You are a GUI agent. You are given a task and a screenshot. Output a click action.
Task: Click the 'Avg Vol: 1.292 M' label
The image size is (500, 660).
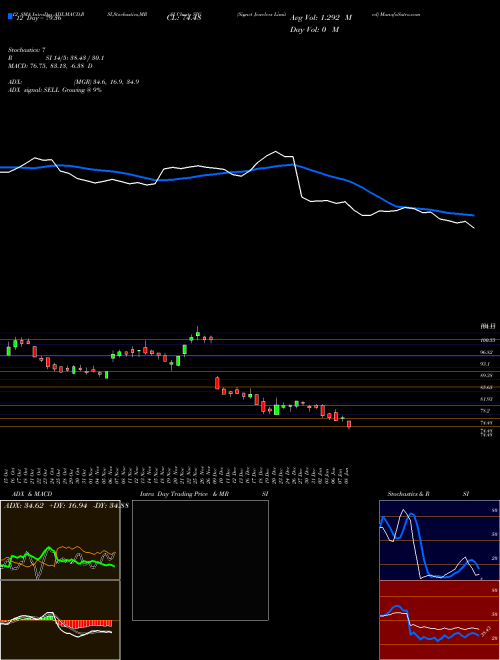(x=321, y=18)
